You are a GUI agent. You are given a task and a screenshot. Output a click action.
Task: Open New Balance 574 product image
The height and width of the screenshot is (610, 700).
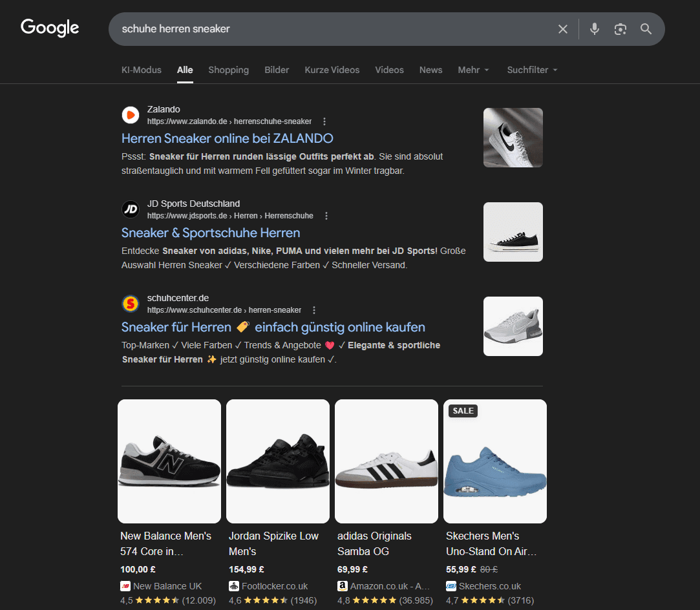click(169, 461)
